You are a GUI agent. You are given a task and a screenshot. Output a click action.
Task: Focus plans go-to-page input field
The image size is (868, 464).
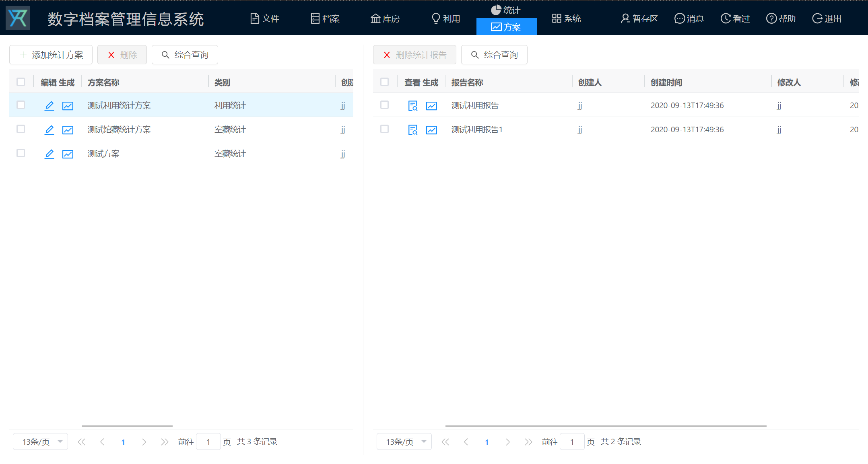(x=208, y=441)
